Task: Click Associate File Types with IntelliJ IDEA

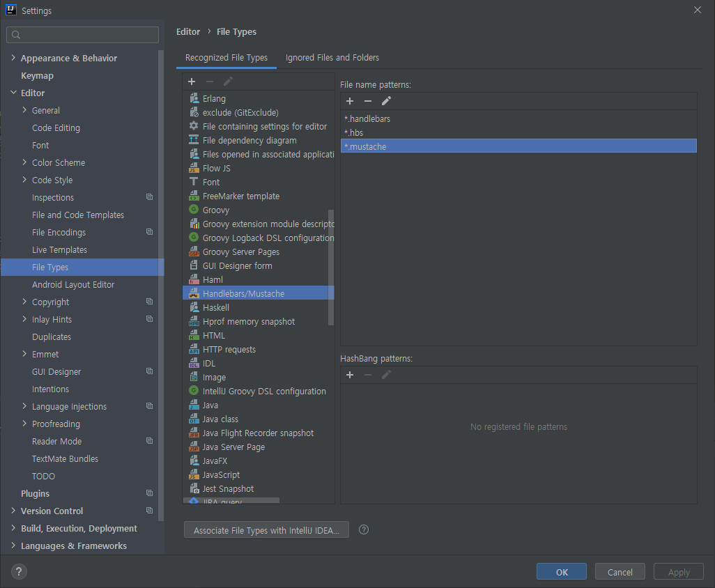Action: (266, 530)
